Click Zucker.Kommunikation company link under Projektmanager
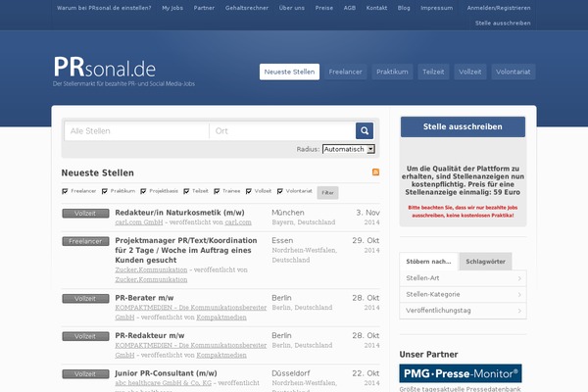This screenshot has width=588, height=392. pos(151,269)
